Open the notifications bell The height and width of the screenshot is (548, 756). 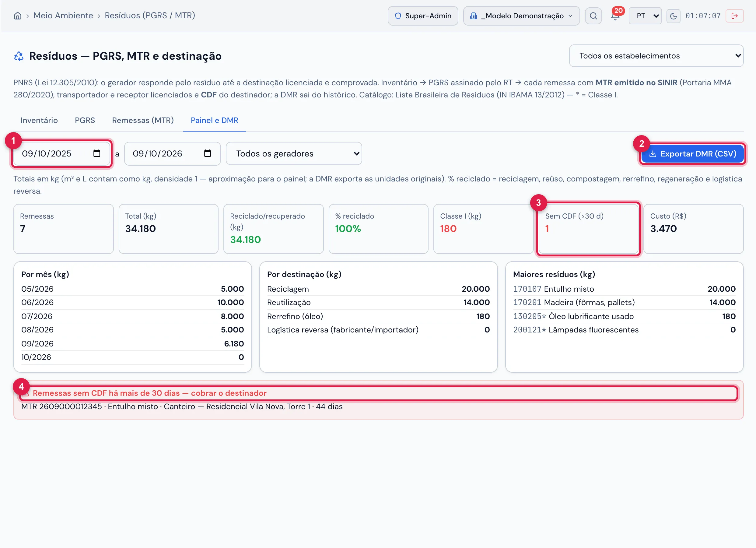[x=615, y=16]
